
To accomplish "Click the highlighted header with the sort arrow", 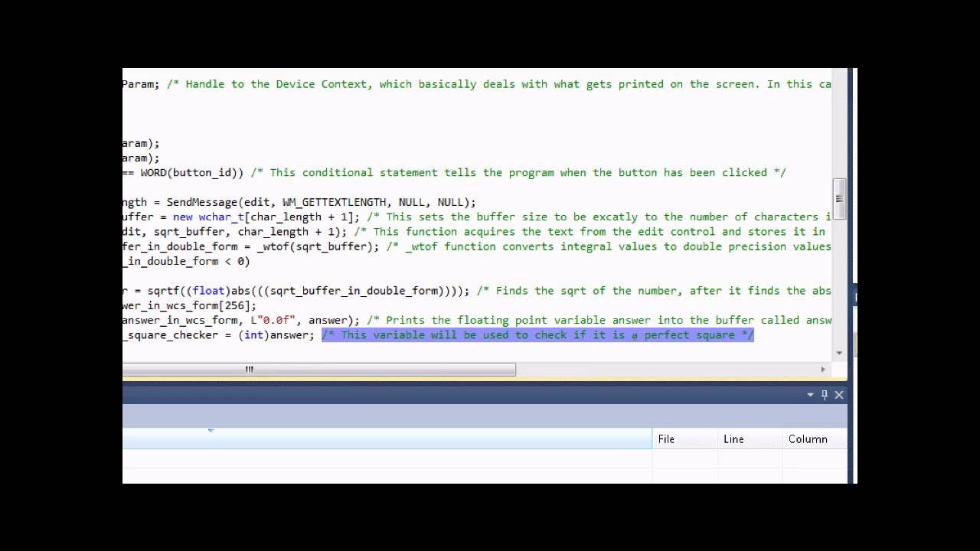I will (x=387, y=439).
